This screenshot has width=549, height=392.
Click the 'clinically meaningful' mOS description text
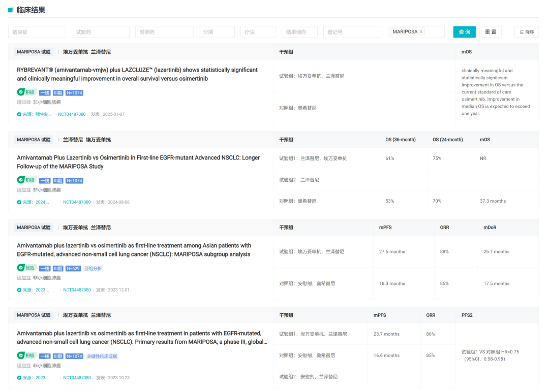(x=496, y=92)
